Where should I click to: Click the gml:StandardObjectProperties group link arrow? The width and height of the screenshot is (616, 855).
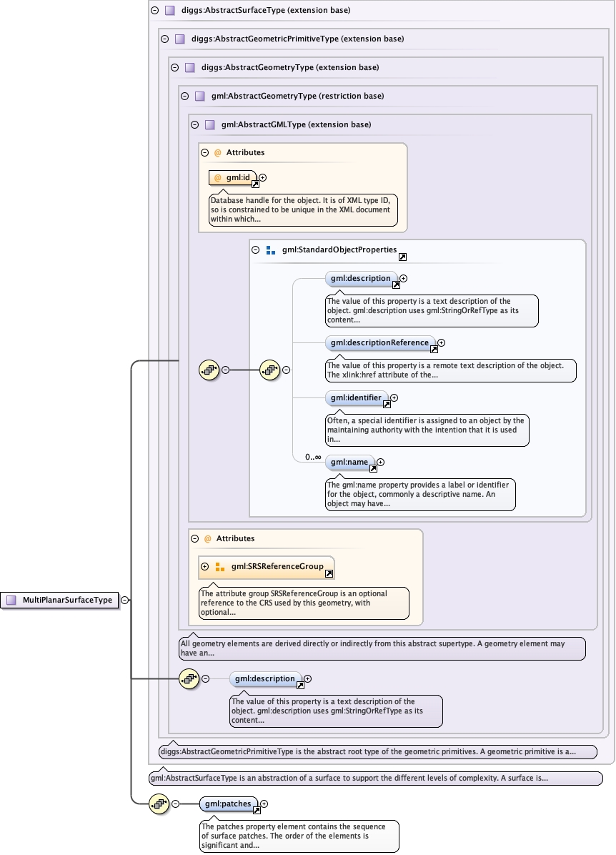point(402,257)
